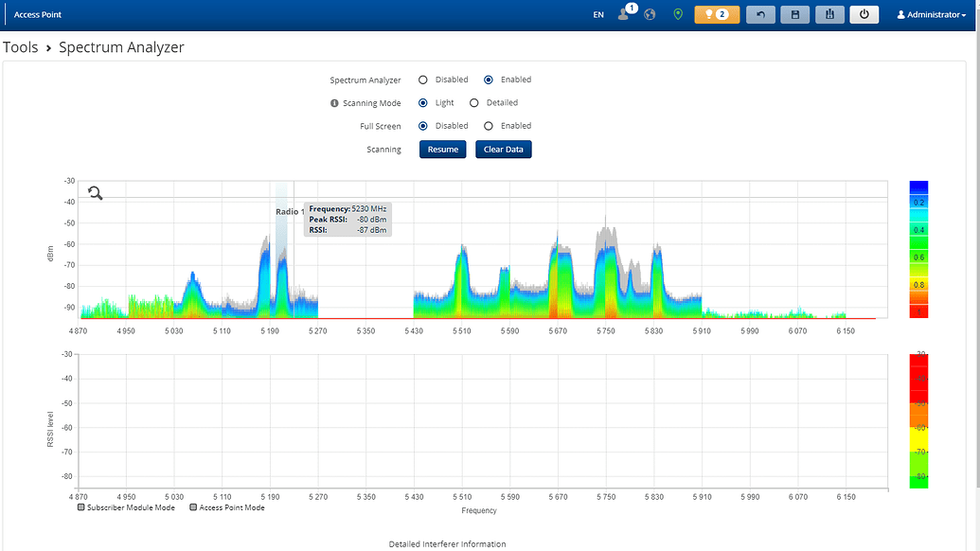The height and width of the screenshot is (551, 980).
Task: Click the green GPS location pin
Action: pyautogui.click(x=677, y=15)
